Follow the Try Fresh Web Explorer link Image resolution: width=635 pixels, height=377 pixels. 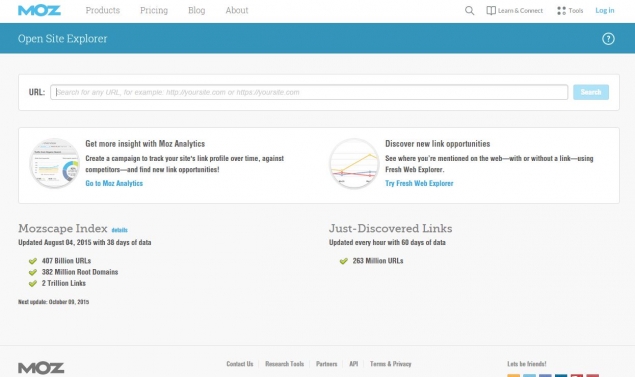419,183
